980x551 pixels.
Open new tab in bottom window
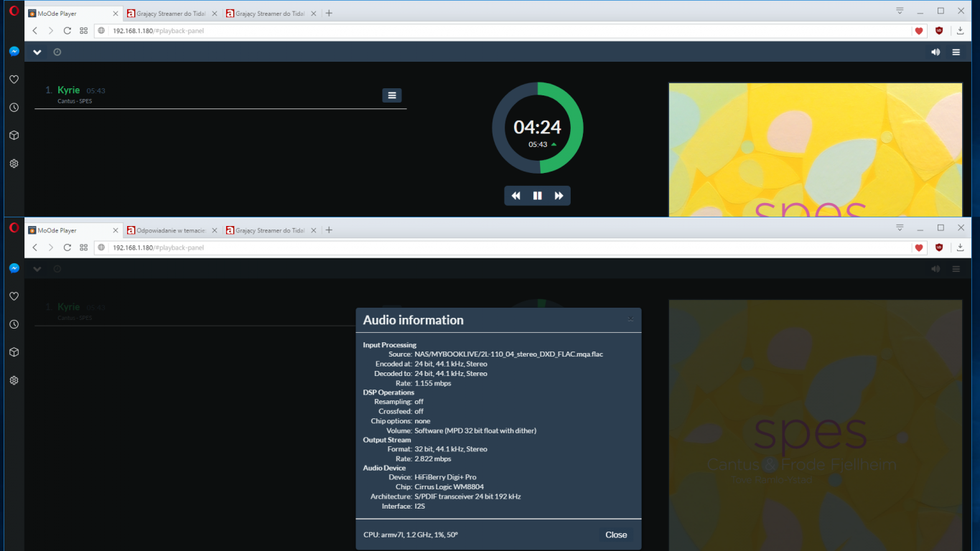pyautogui.click(x=329, y=230)
